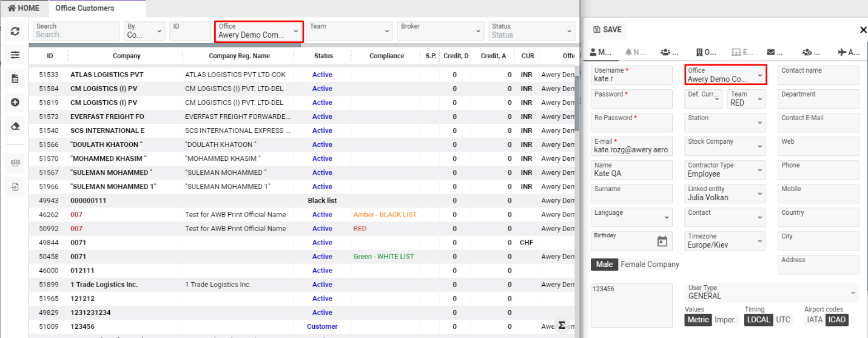The width and height of the screenshot is (868, 338).
Task: Set Timing to LOCAL
Action: [759, 320]
